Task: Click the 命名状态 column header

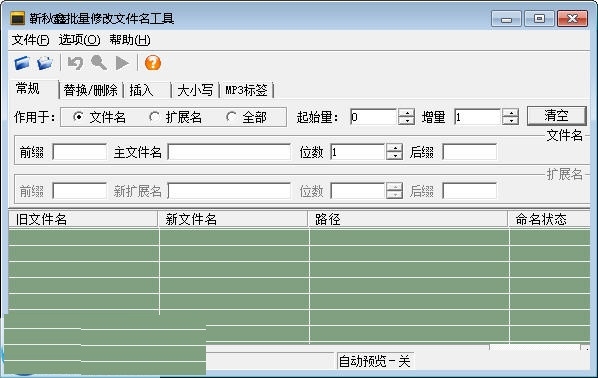Action: point(549,219)
